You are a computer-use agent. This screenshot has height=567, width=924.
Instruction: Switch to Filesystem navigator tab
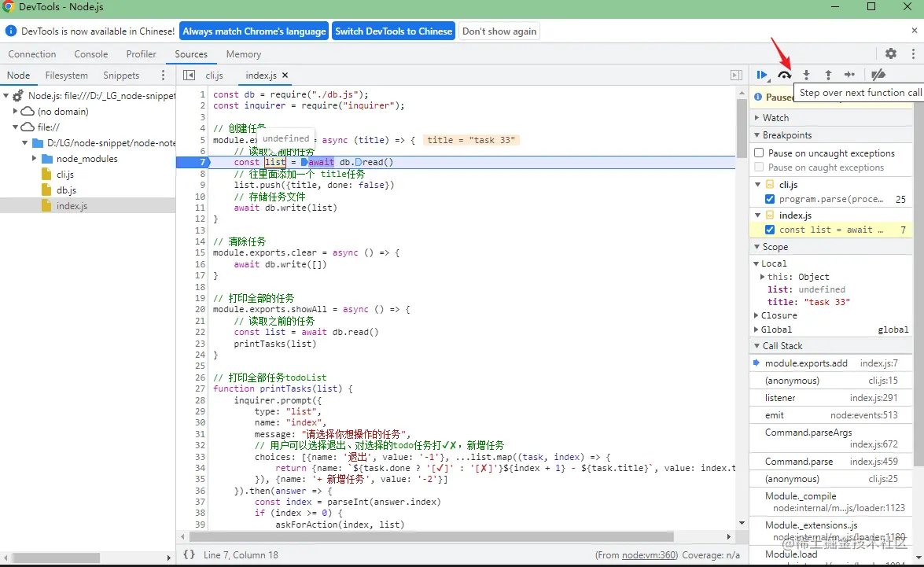pos(67,75)
